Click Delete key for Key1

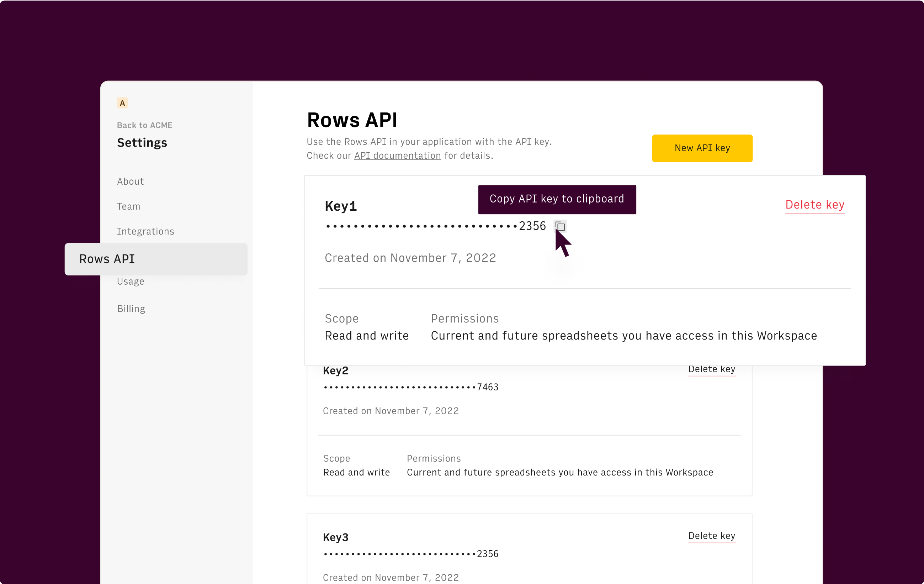(814, 205)
